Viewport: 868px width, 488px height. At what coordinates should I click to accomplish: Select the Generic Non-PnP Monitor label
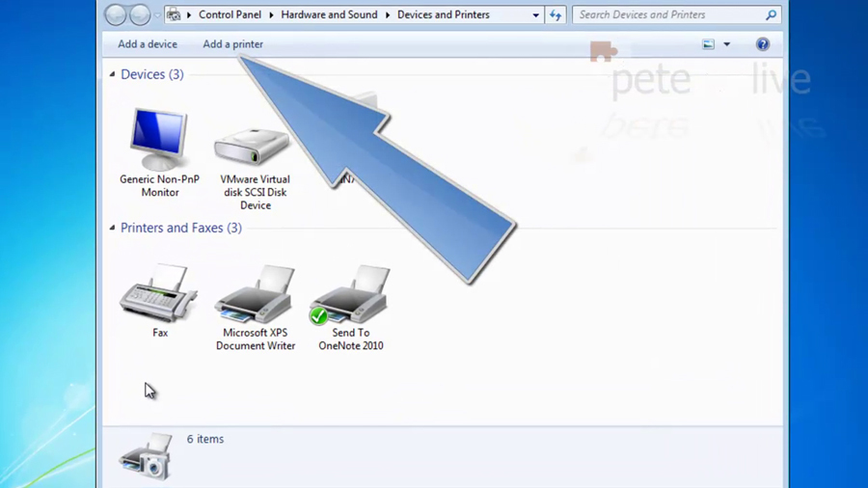tap(159, 186)
